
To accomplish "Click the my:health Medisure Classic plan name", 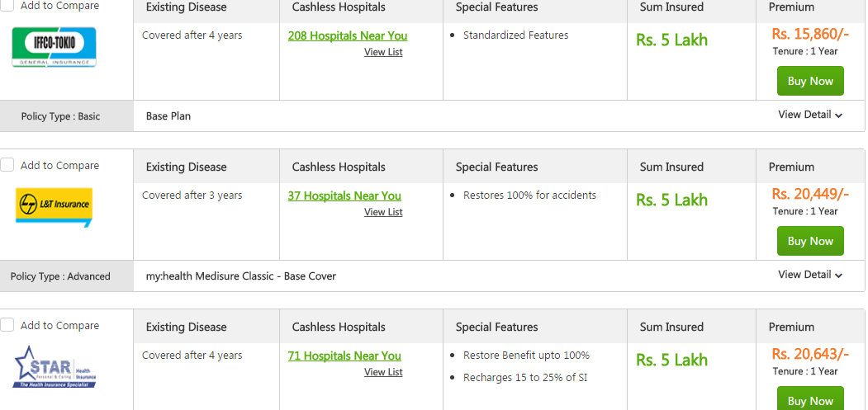I will (x=241, y=276).
